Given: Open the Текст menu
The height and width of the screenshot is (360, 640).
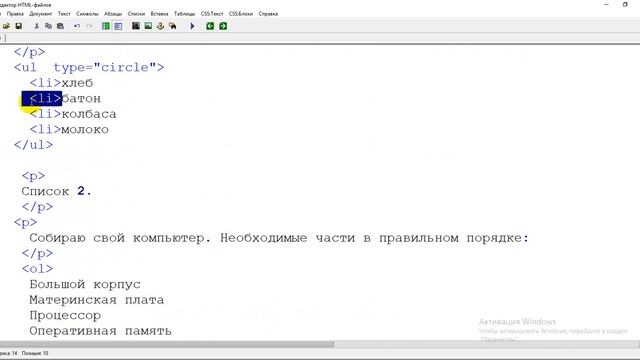Looking at the screenshot, I should coord(64,14).
